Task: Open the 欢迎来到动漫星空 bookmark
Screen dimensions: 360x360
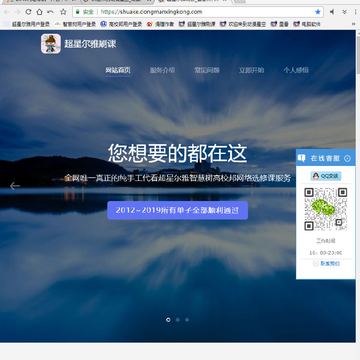Action: (x=243, y=24)
